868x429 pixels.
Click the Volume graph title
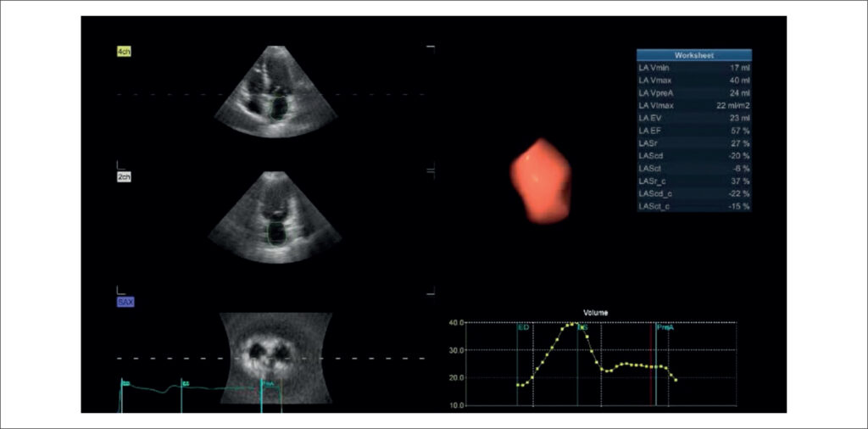coord(598,313)
